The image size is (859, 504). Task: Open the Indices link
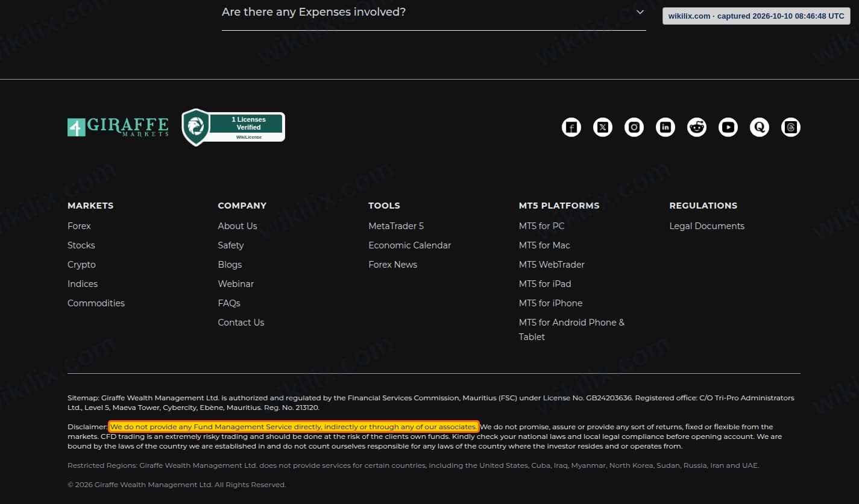point(83,284)
